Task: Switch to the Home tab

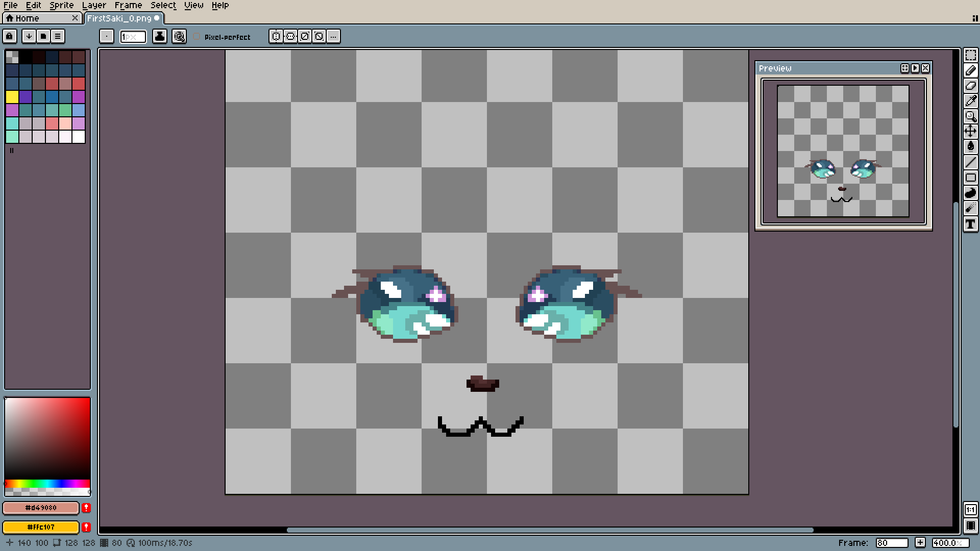Action: [28, 18]
